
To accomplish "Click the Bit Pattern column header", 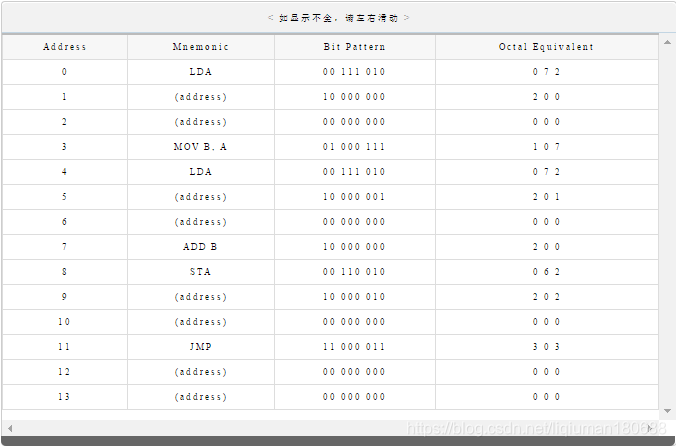I will pos(354,47).
